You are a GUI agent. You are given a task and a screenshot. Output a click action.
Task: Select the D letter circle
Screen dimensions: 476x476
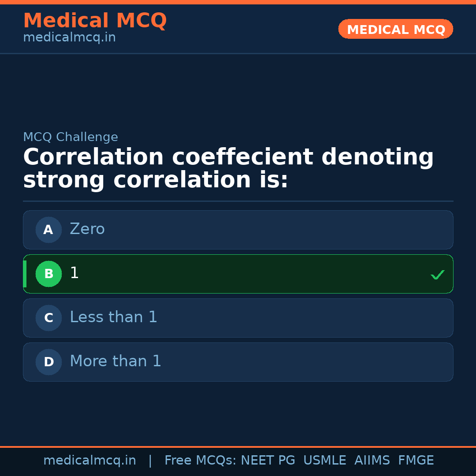(x=48, y=362)
